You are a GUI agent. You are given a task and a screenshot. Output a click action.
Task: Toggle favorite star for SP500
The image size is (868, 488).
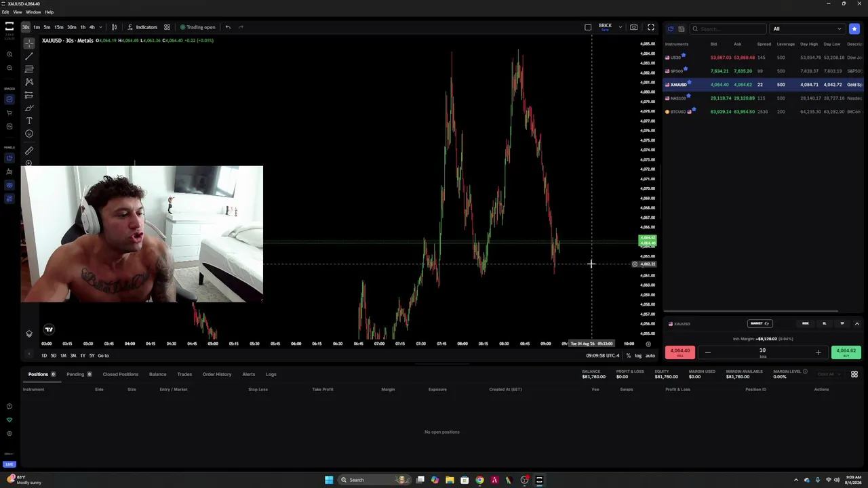point(686,68)
